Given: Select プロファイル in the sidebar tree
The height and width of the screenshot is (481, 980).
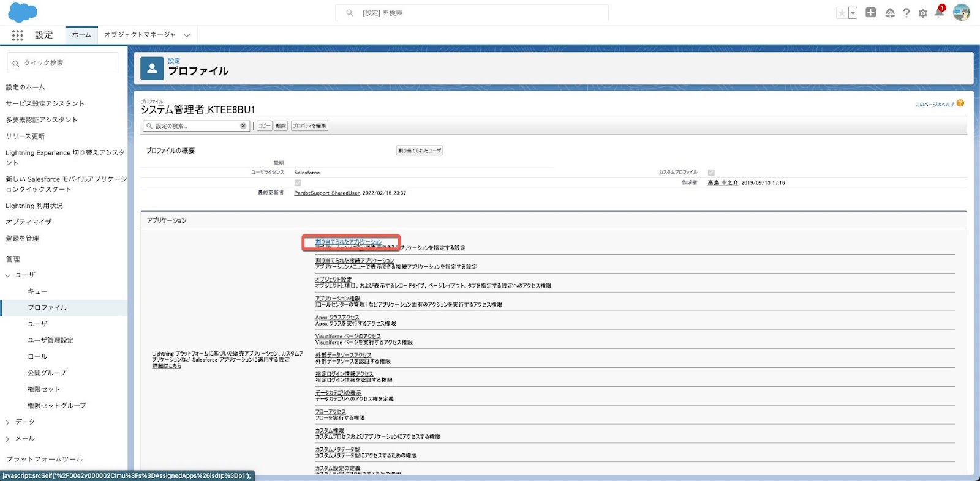Looking at the screenshot, I should (x=47, y=308).
